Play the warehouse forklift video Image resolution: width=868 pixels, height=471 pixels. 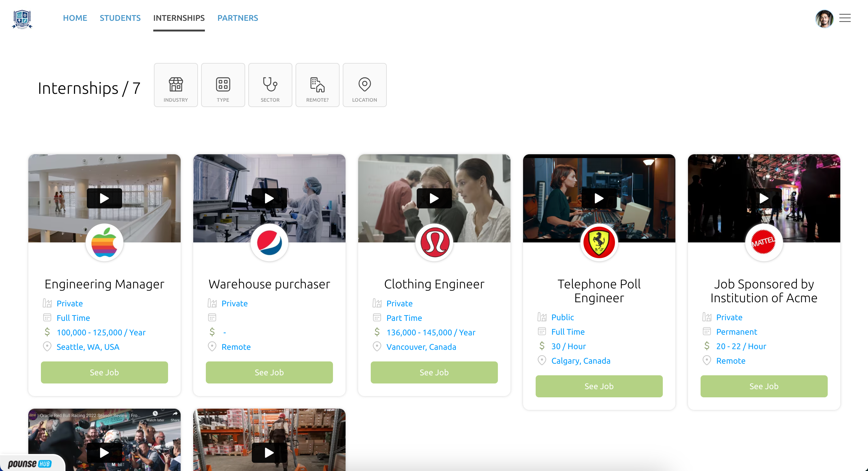pos(269,453)
